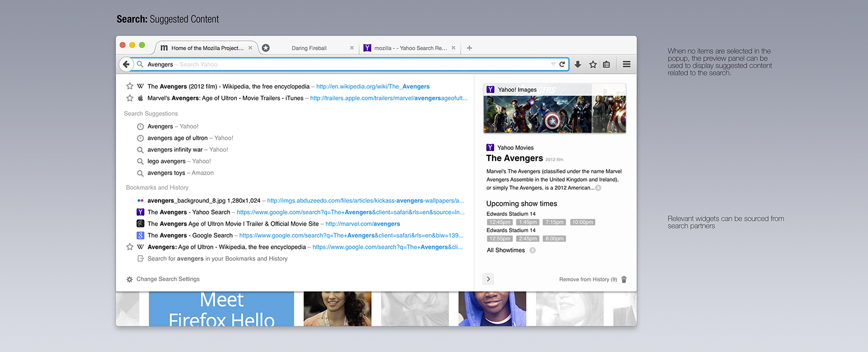Click the Flickr dots favicon entry
Image resolution: width=868 pixels, height=352 pixels.
[140, 200]
